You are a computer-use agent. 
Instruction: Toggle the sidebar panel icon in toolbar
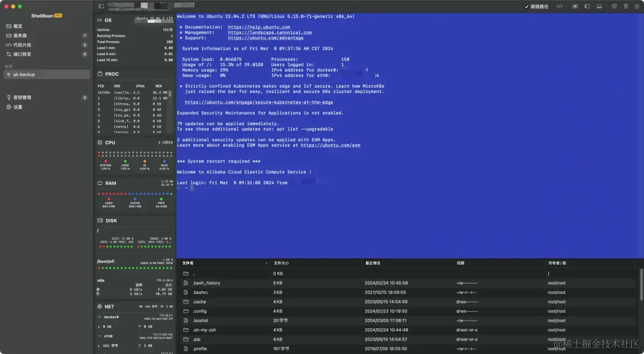click(x=101, y=6)
